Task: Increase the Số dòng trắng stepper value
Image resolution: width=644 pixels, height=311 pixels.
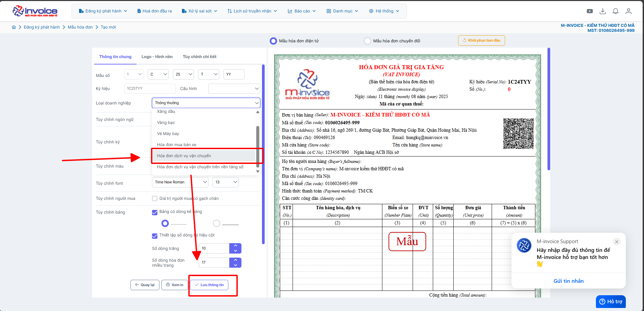Action: click(x=235, y=246)
